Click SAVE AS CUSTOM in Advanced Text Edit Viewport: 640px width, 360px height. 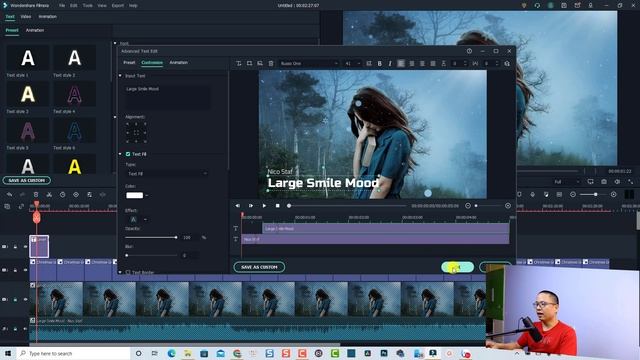259,267
